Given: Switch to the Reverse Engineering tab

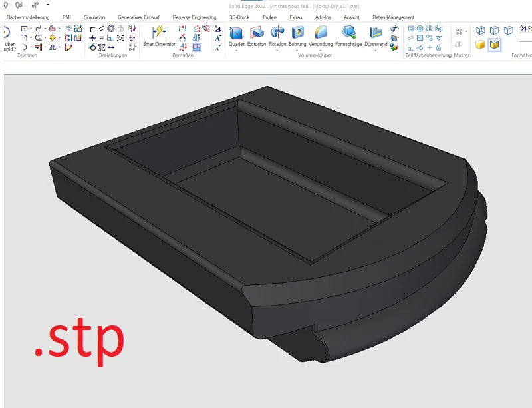Looking at the screenshot, I should tap(194, 17).
